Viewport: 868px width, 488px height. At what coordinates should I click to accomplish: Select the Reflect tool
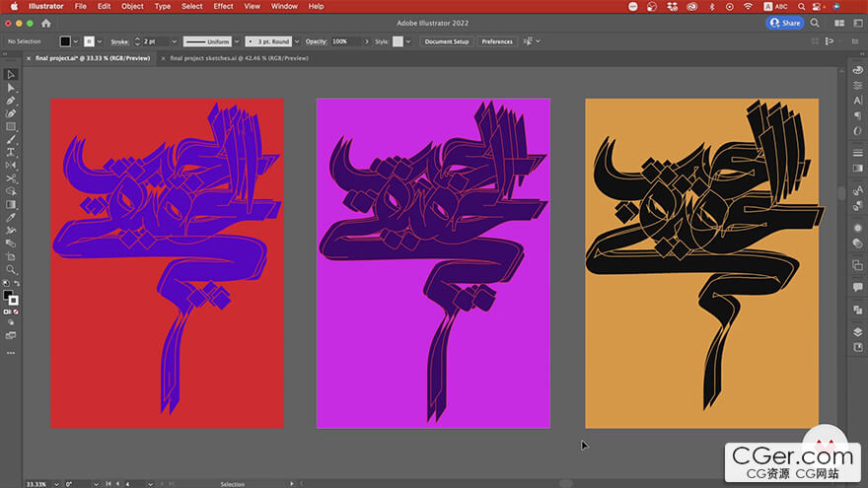[x=11, y=166]
